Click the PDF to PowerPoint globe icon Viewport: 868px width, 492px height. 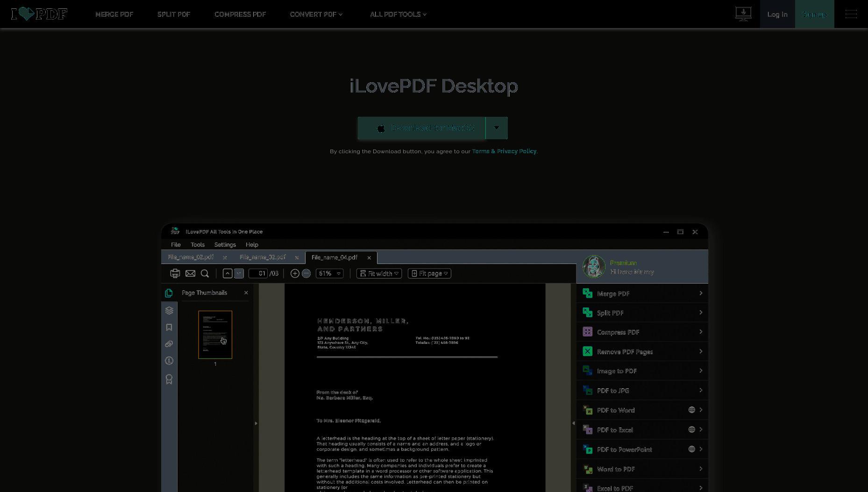[x=692, y=449]
